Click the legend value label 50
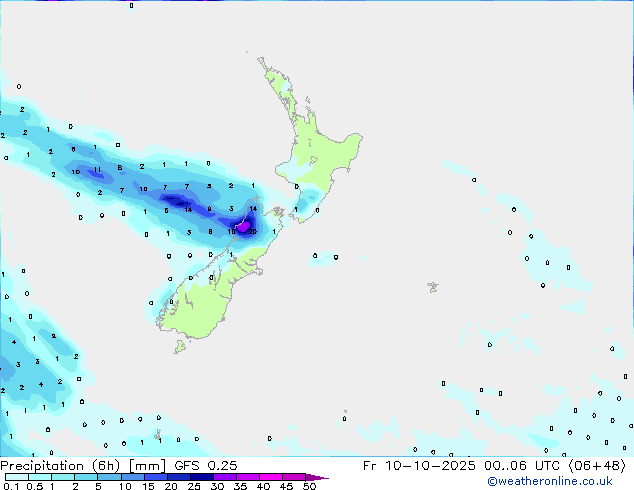 [x=310, y=487]
